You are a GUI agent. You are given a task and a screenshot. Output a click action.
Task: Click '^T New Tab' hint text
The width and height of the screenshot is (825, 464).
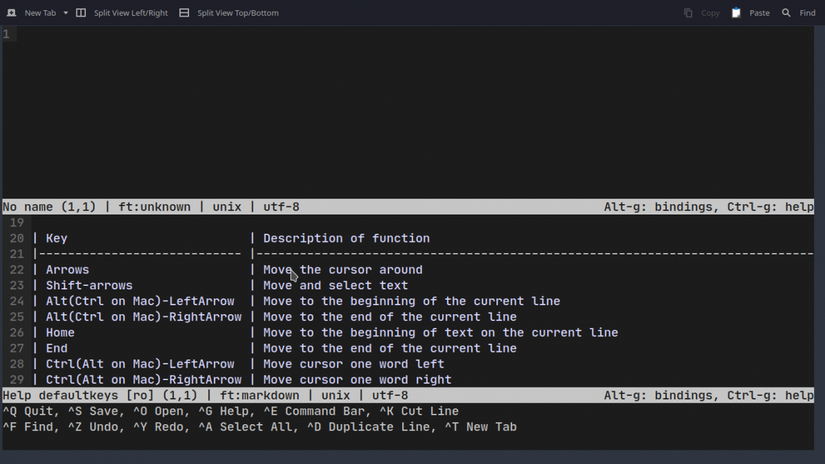point(480,427)
